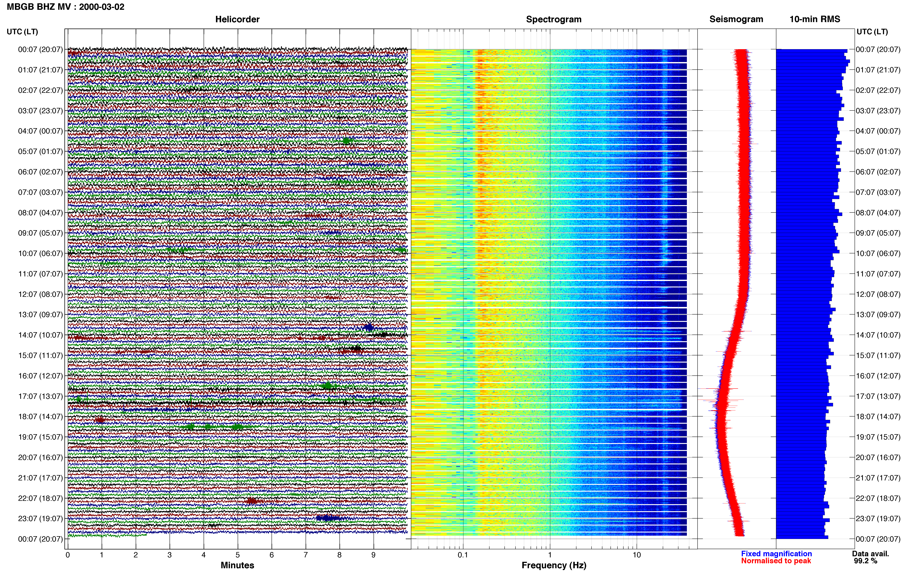Click the left '17:07 (13:07)' time label

[41, 396]
